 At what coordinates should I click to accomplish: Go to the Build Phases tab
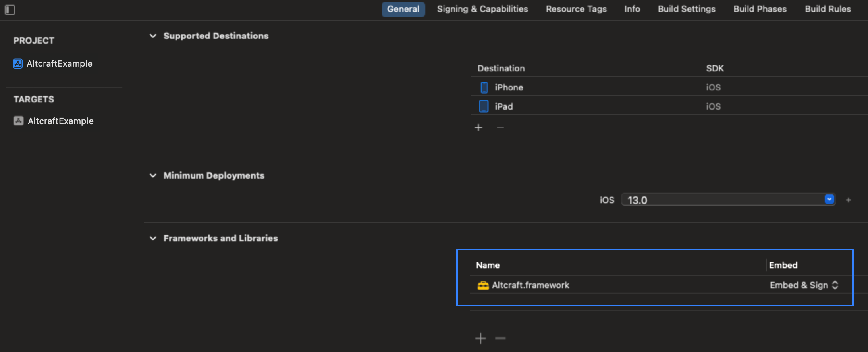point(760,9)
